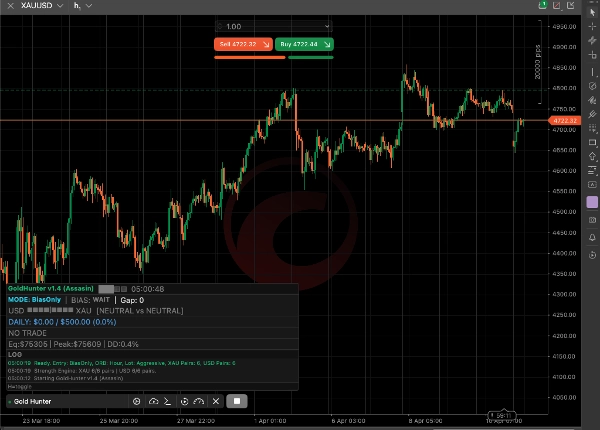Pick the purple drawing color swatch
The width and height of the screenshot is (600, 430).
pyautogui.click(x=592, y=202)
